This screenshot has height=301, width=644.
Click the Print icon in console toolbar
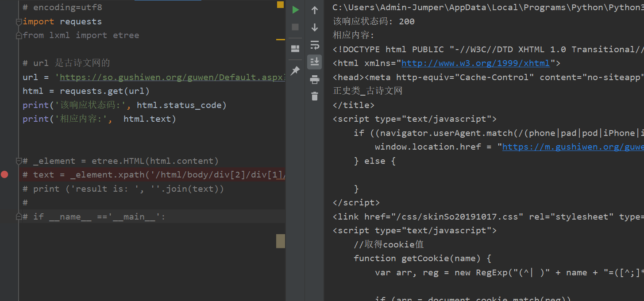pyautogui.click(x=315, y=80)
